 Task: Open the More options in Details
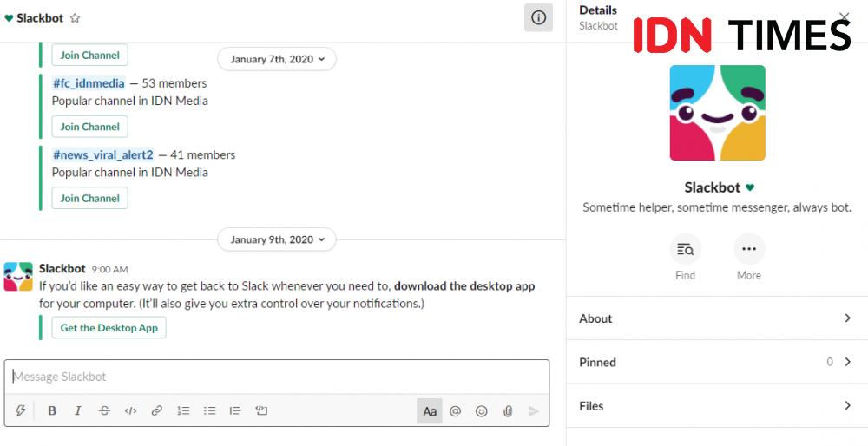click(x=749, y=249)
